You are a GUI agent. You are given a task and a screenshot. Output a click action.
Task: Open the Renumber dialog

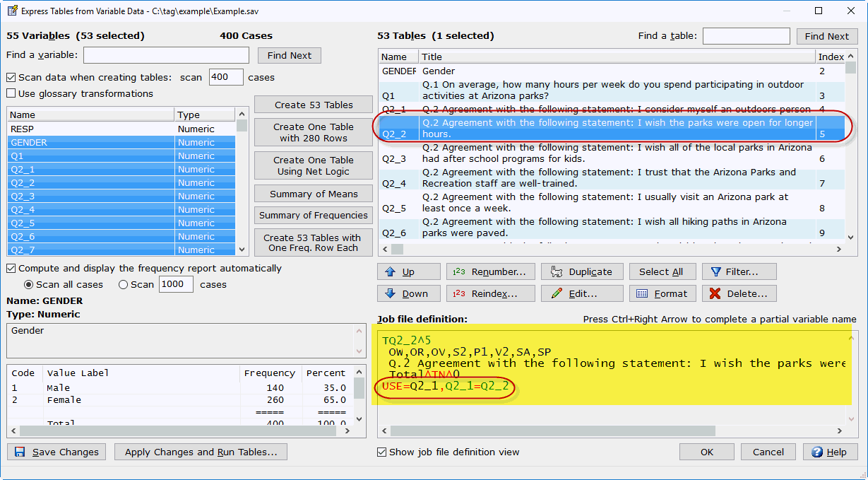click(489, 272)
